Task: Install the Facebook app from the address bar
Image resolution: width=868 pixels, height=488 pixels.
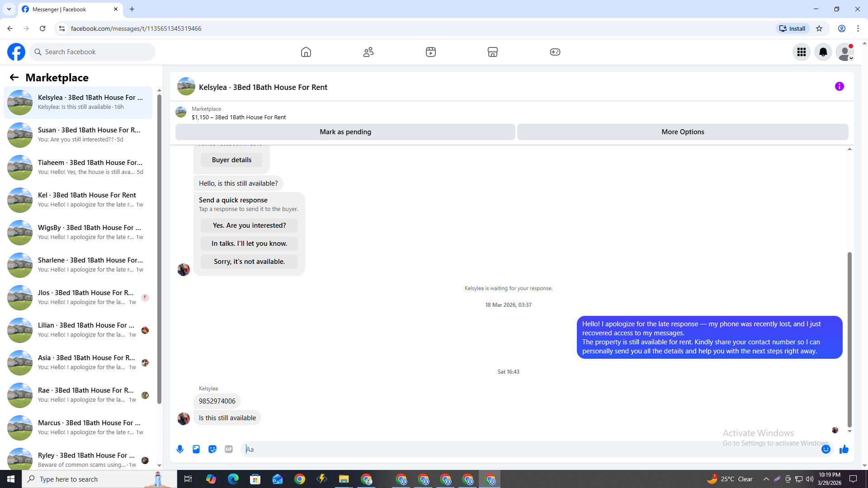Action: 793,28
